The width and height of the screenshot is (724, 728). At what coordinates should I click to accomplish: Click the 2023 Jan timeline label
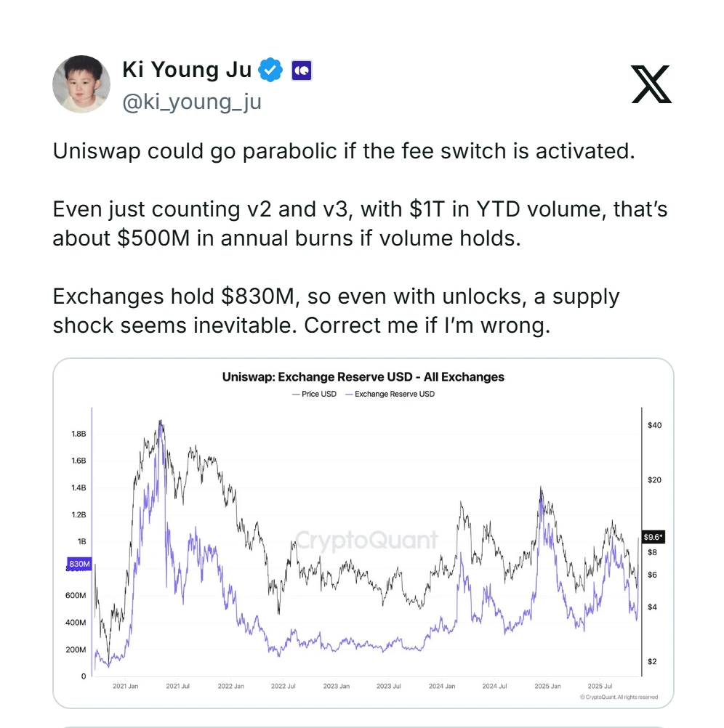[336, 686]
